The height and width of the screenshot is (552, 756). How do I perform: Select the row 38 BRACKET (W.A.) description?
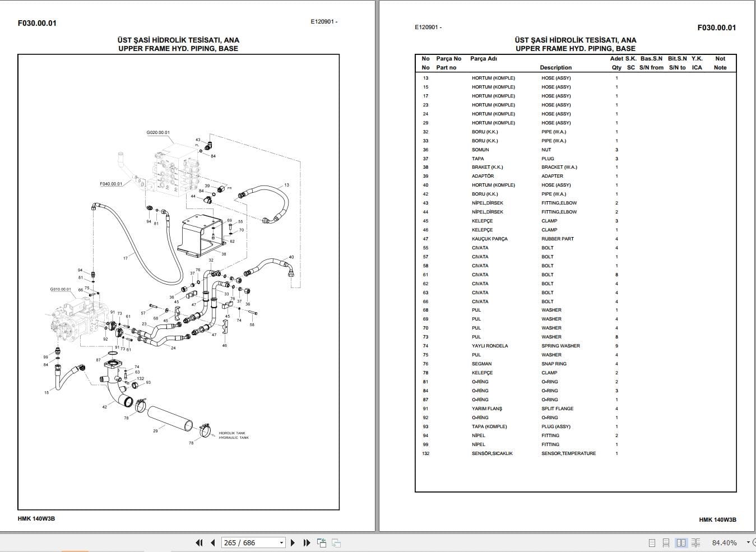tap(559, 167)
